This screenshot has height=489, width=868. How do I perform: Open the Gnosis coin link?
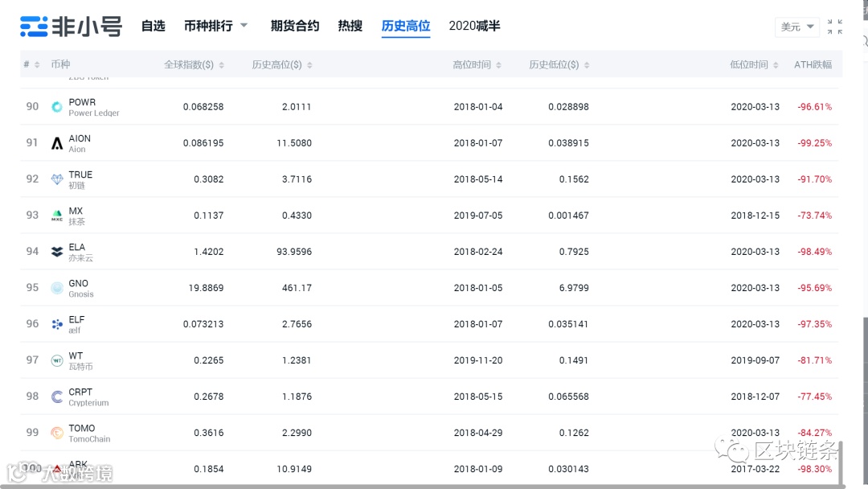pyautogui.click(x=81, y=294)
